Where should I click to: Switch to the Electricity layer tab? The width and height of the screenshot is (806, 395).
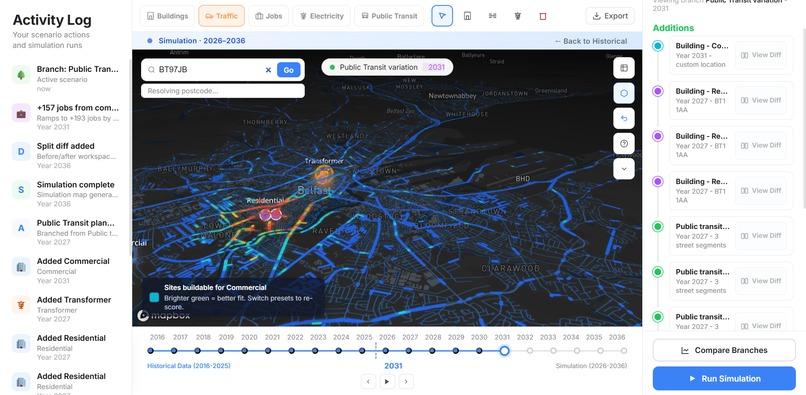[322, 16]
